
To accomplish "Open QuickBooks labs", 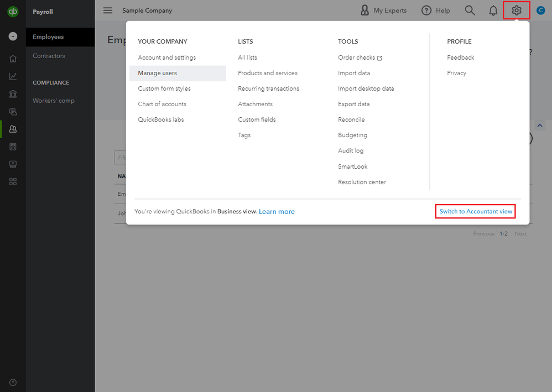I will point(161,119).
